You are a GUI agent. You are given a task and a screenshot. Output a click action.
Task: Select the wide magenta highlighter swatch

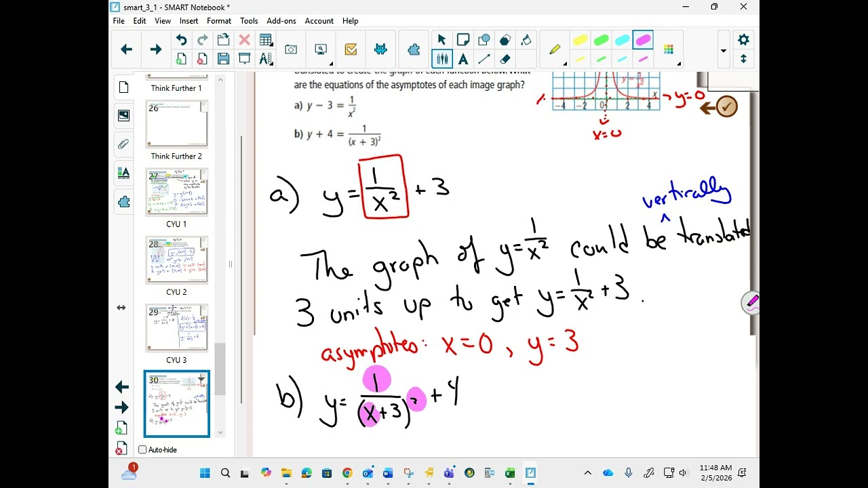point(643,41)
